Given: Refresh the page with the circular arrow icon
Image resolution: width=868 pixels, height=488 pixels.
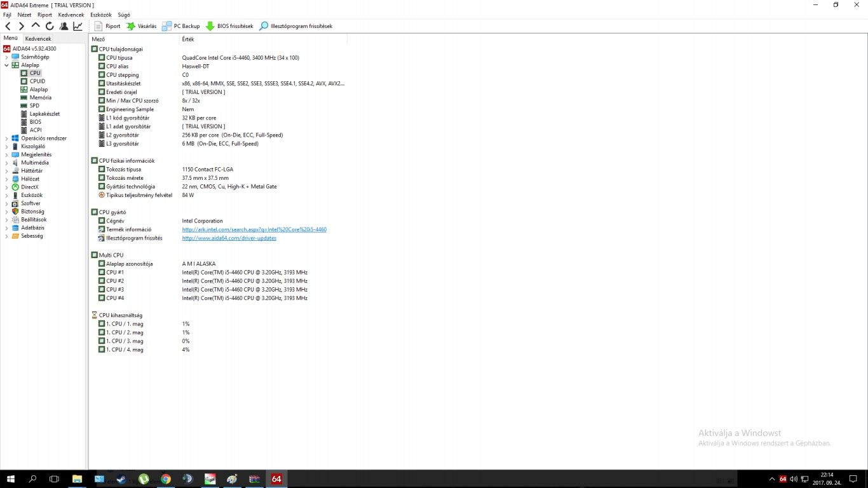Looking at the screenshot, I should (x=50, y=26).
